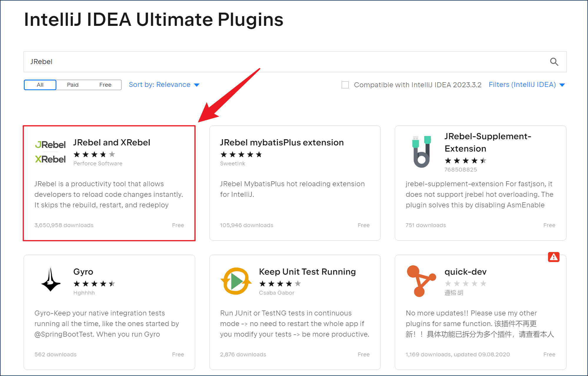This screenshot has height=376, width=588.
Task: Open the JRebel mybatisPlus extension title link
Action: coord(282,142)
